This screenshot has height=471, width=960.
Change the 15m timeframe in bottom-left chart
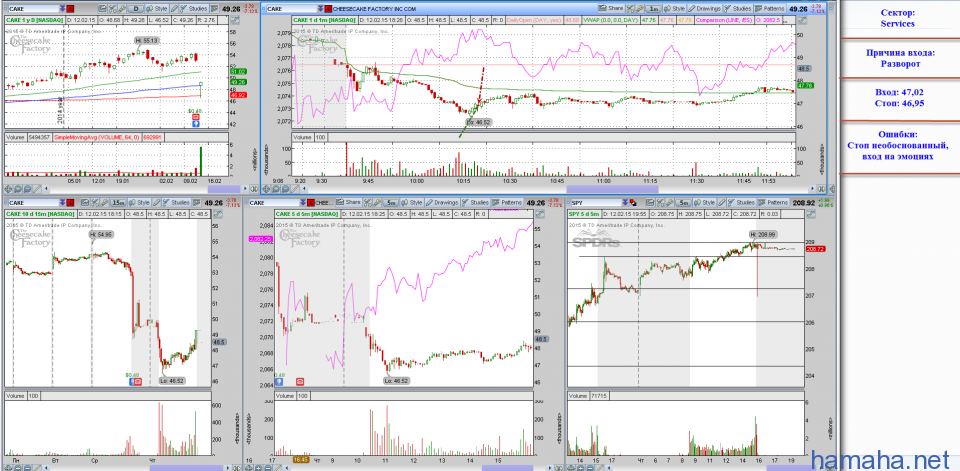(x=118, y=203)
